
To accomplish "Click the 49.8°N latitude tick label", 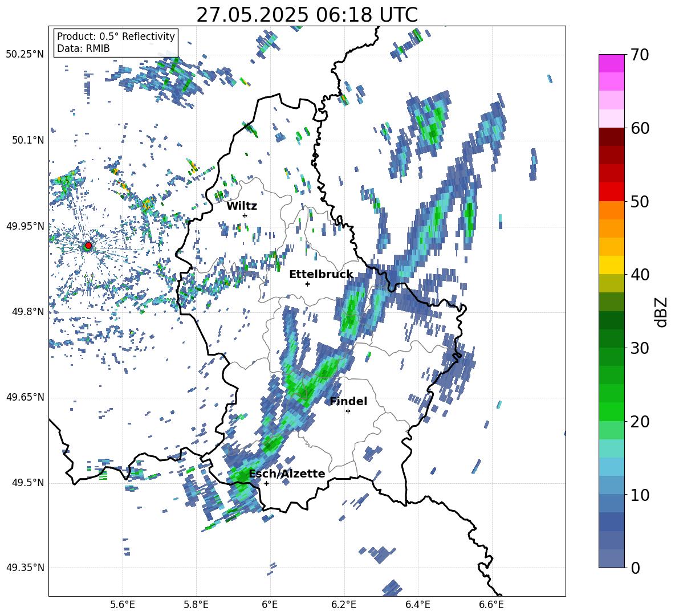I will tap(27, 312).
